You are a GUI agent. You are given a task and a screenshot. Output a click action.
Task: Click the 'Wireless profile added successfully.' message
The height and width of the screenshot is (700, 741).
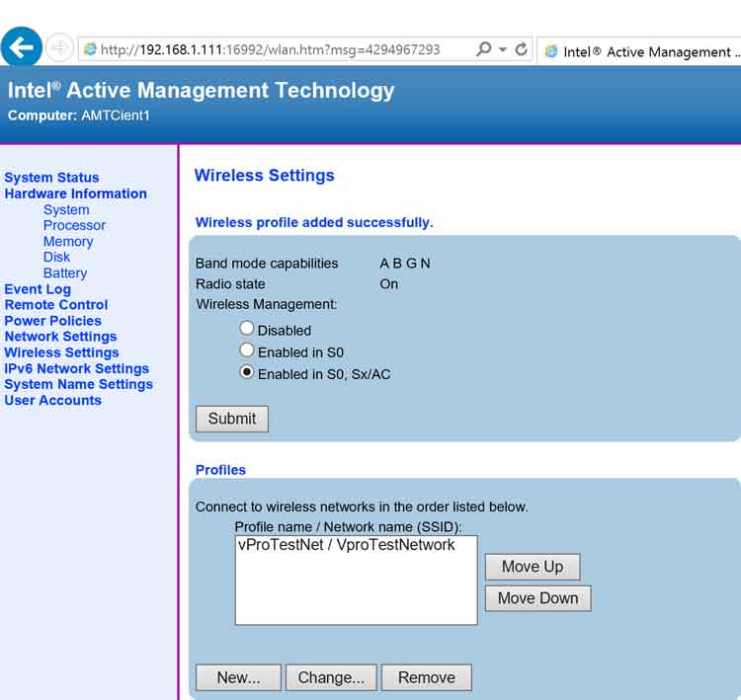click(314, 222)
